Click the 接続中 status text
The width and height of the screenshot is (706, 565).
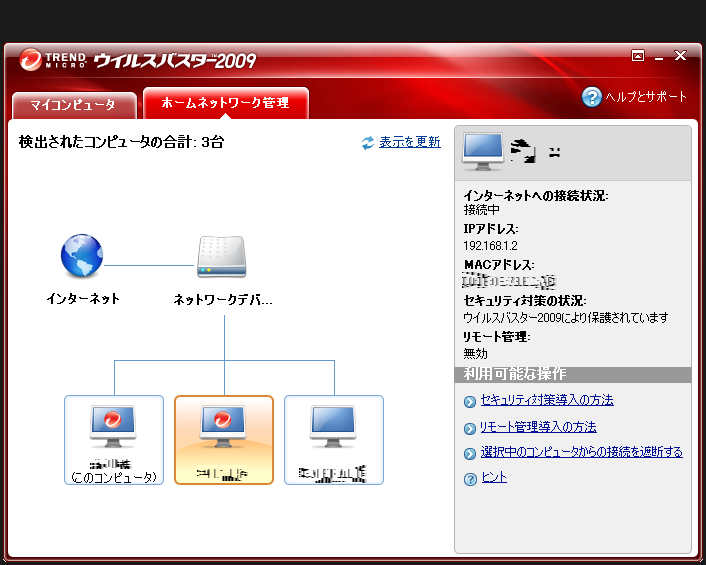click(481, 210)
